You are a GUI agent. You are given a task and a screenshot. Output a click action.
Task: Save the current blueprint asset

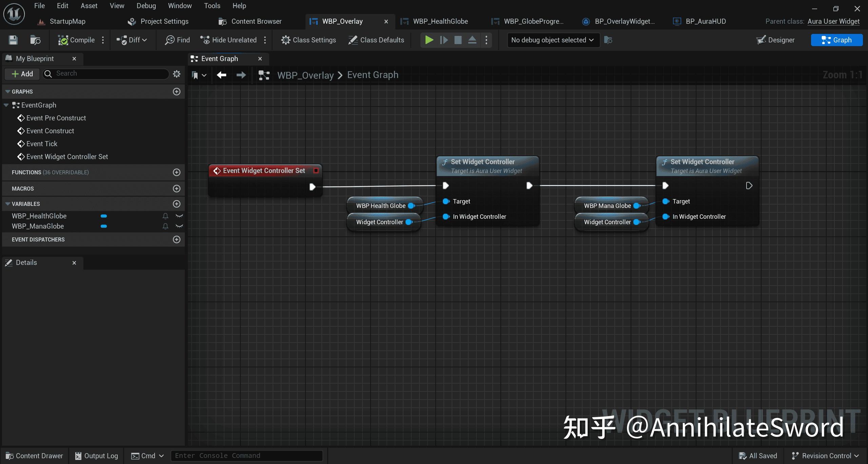point(13,40)
